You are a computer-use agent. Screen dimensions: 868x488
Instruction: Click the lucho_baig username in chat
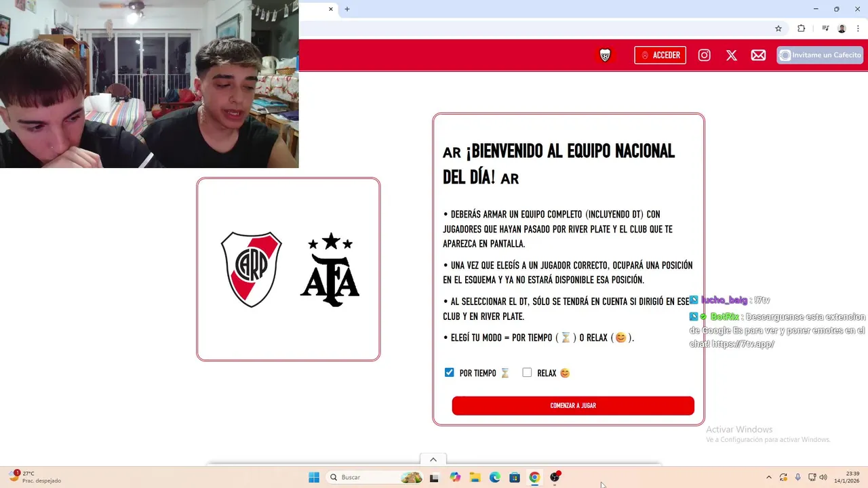[x=724, y=300]
